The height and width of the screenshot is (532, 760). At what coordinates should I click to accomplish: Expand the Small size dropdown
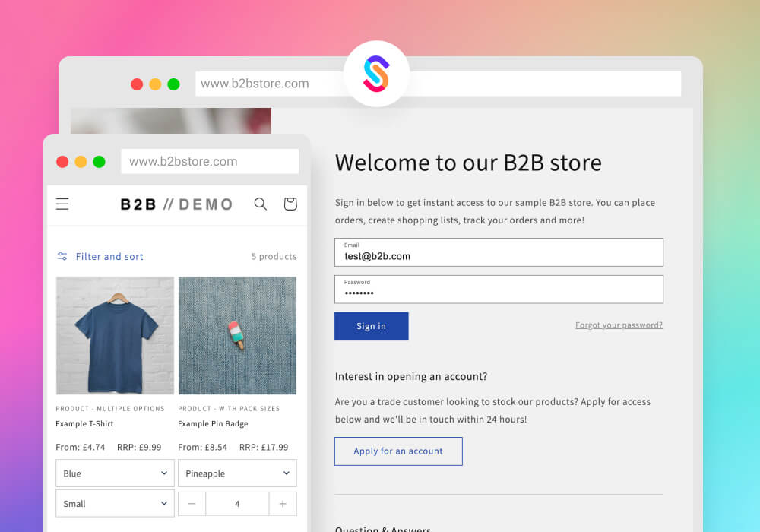[115, 503]
